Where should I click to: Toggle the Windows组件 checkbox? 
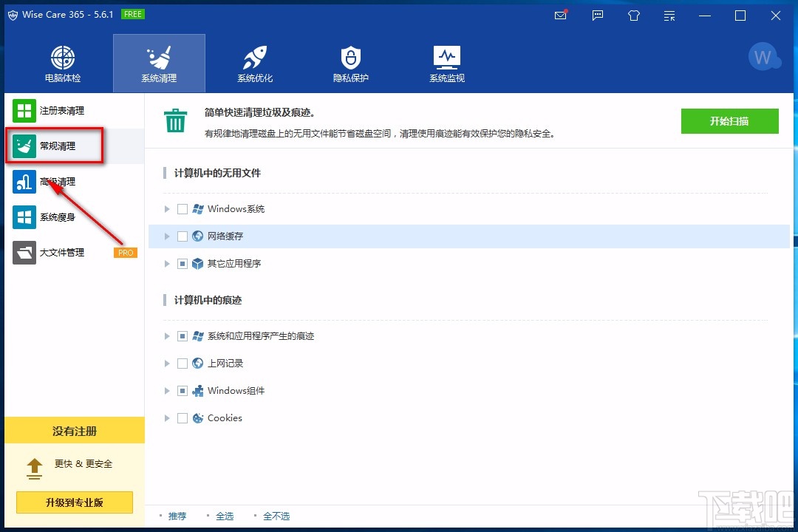tap(183, 391)
